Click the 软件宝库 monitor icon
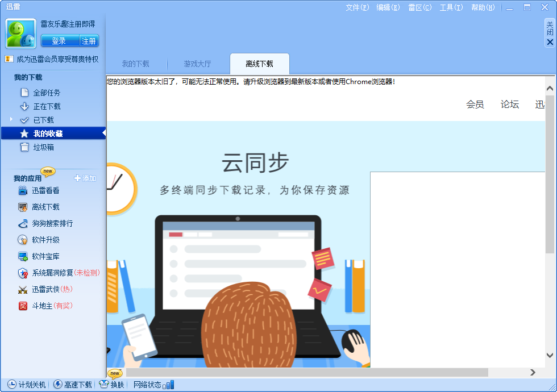Image resolution: width=557 pixels, height=392 pixels. point(23,256)
